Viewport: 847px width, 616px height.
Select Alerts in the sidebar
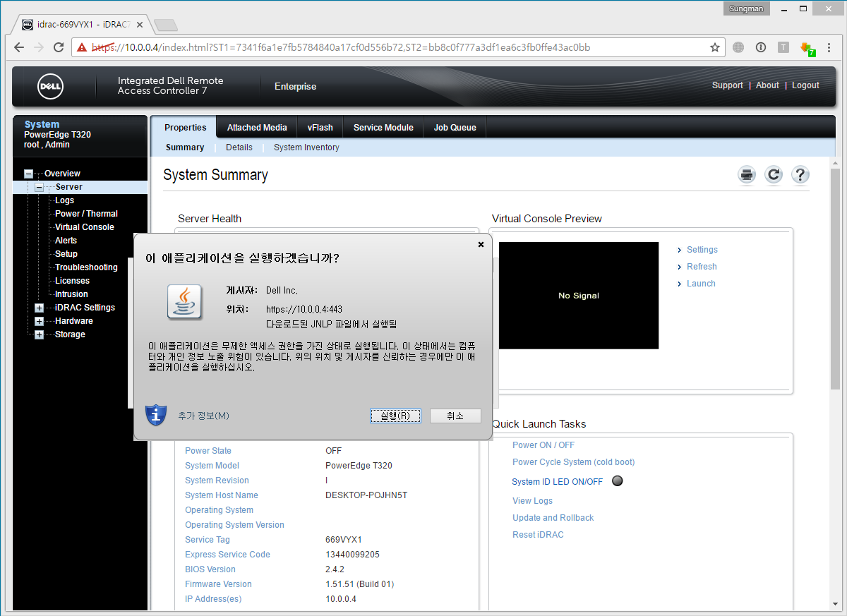point(66,241)
